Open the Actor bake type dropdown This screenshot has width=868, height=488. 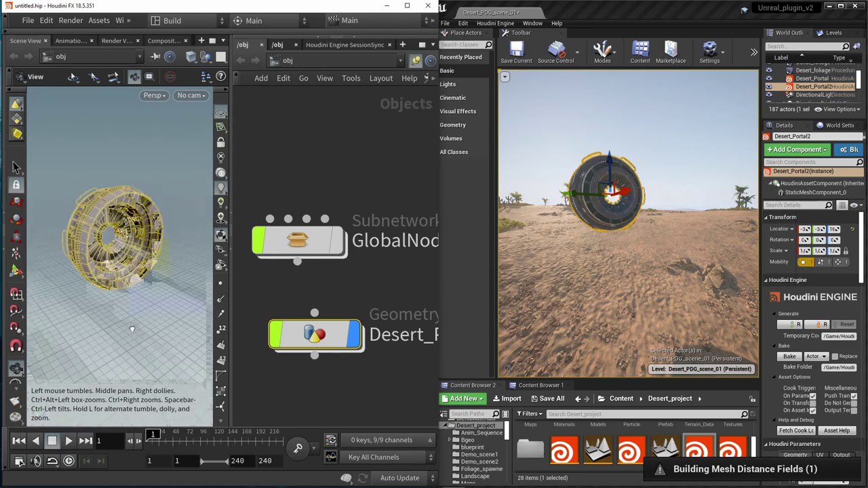tap(816, 357)
